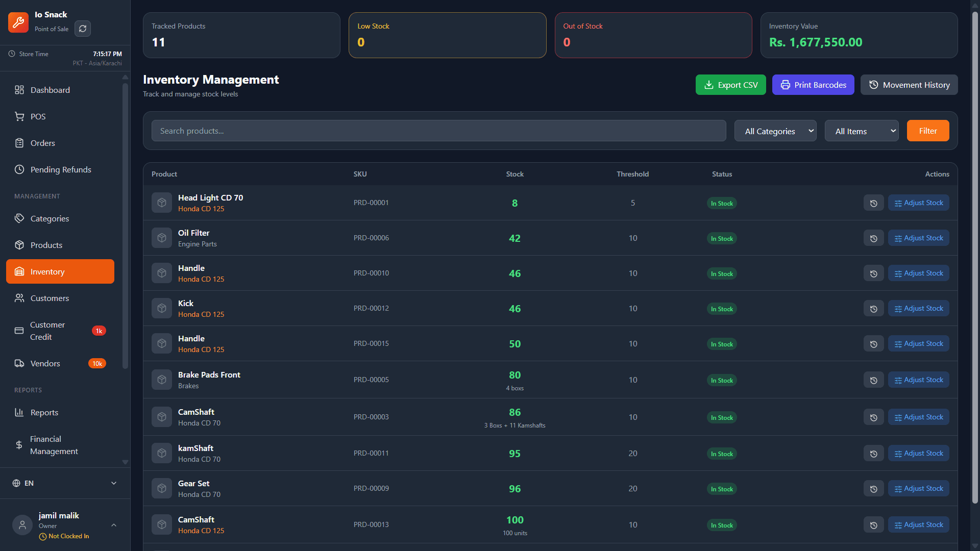This screenshot has width=980, height=551.
Task: Open the All Items dropdown
Action: coord(861,131)
